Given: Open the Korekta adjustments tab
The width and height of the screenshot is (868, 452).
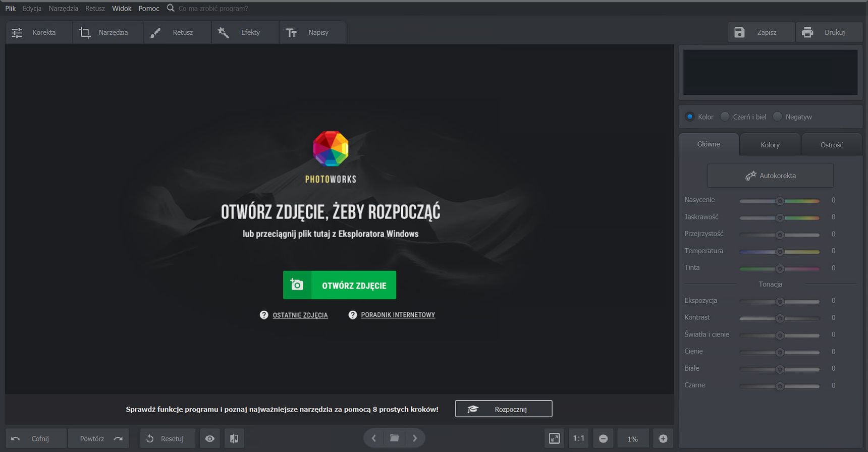Looking at the screenshot, I should (x=39, y=32).
